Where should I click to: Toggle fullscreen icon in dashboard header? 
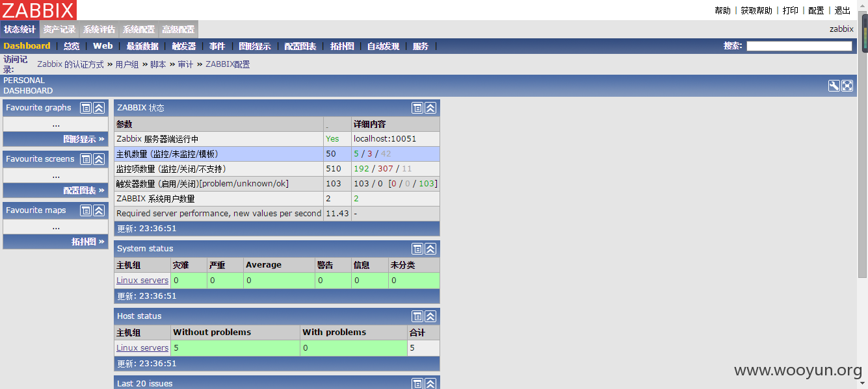tap(847, 86)
